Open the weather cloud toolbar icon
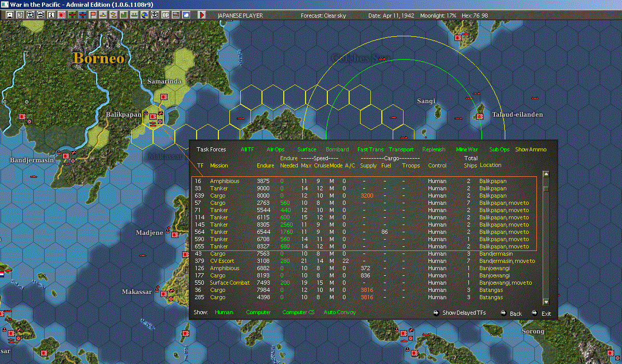 click(186, 15)
